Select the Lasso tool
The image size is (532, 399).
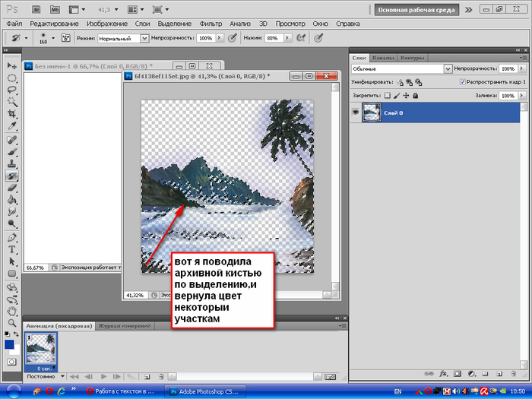12,90
